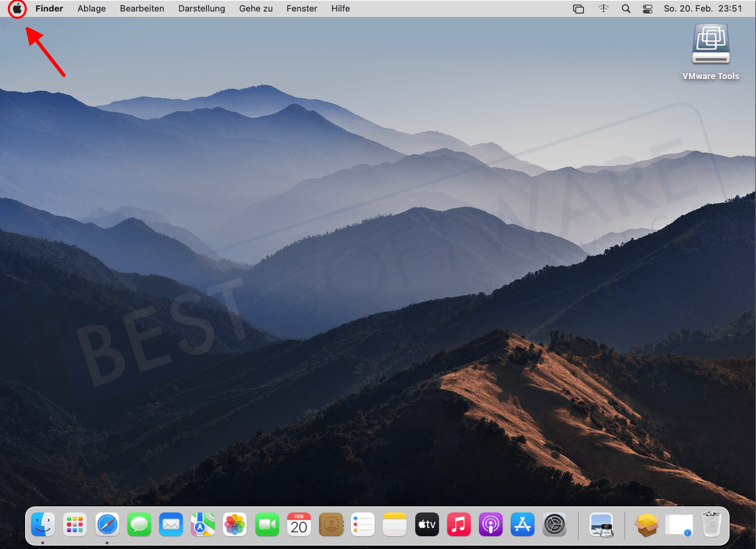Open Launchpad to browse apps
The height and width of the screenshot is (549, 756).
(x=75, y=525)
